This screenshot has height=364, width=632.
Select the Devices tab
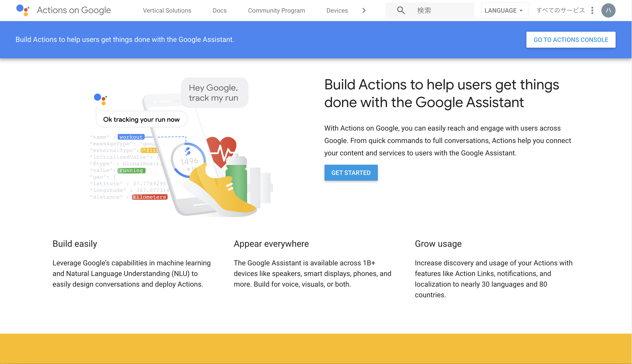[x=337, y=10]
